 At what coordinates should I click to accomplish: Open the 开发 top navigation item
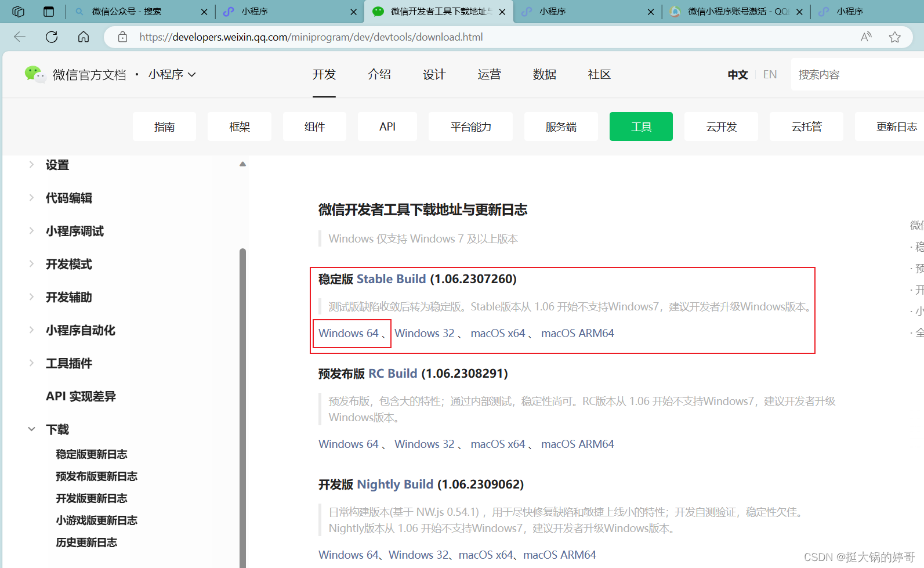click(x=324, y=74)
